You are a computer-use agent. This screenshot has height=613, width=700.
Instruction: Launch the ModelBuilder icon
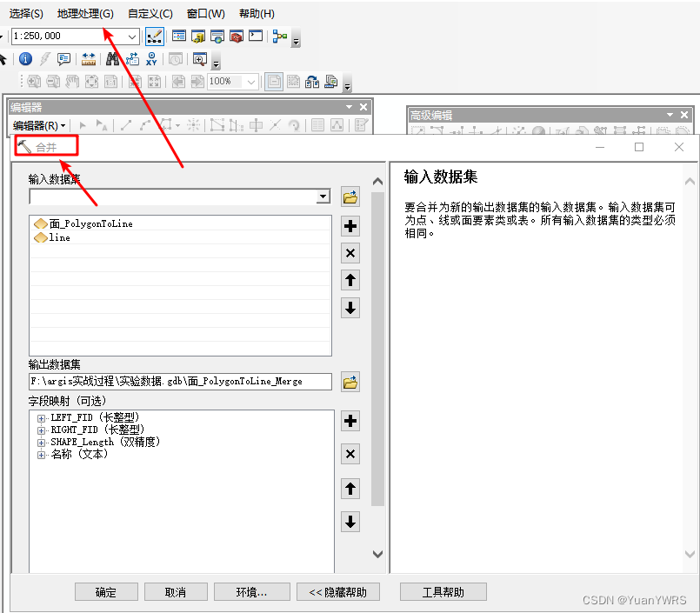click(280, 37)
